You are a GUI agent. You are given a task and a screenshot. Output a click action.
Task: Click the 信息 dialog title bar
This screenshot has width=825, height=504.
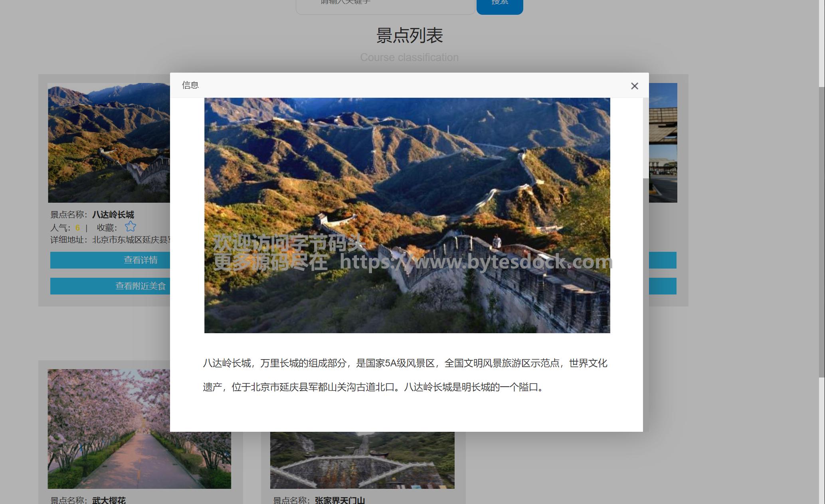(x=399, y=85)
